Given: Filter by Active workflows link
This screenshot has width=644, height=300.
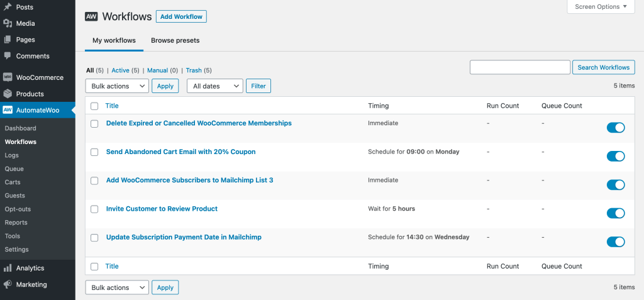Looking at the screenshot, I should [x=120, y=70].
